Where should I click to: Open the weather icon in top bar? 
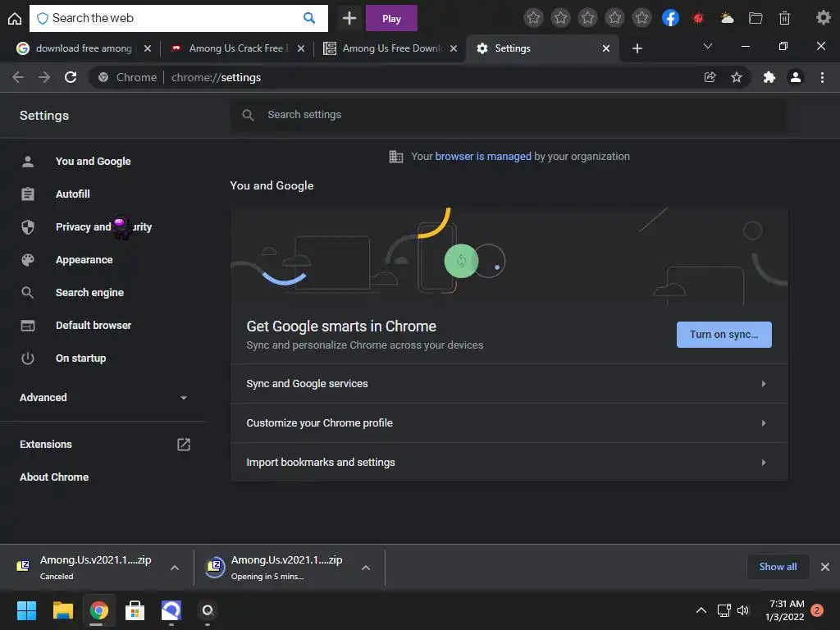pyautogui.click(x=727, y=18)
